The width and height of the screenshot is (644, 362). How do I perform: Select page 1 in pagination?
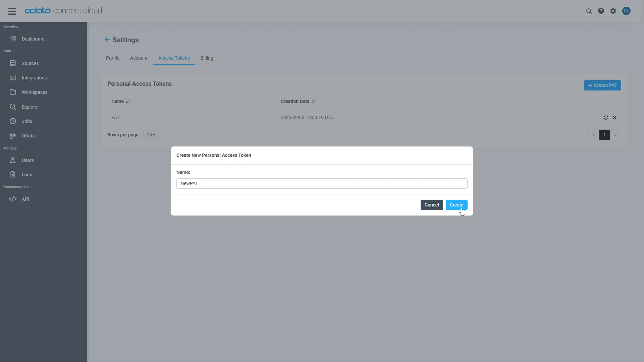604,135
